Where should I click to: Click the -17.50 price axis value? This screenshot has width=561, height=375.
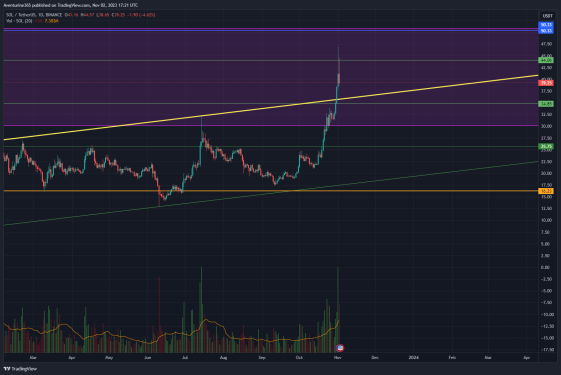[546, 350]
